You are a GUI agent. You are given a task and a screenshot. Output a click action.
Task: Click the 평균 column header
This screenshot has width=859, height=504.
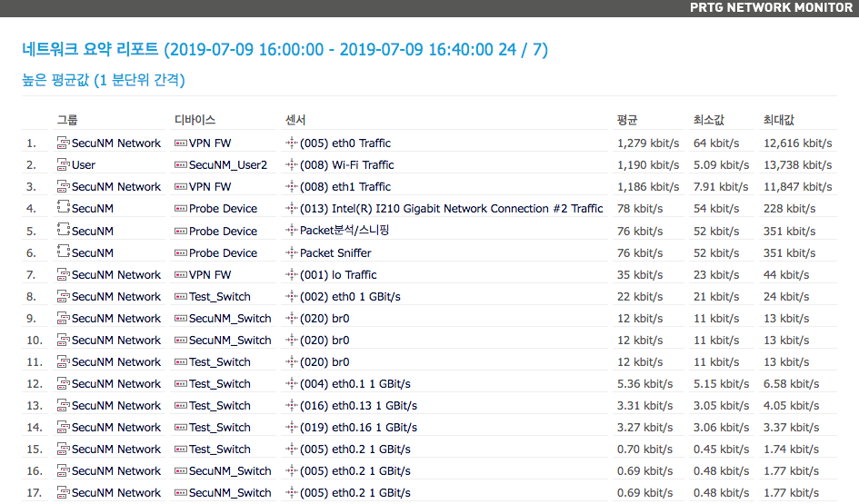627,120
